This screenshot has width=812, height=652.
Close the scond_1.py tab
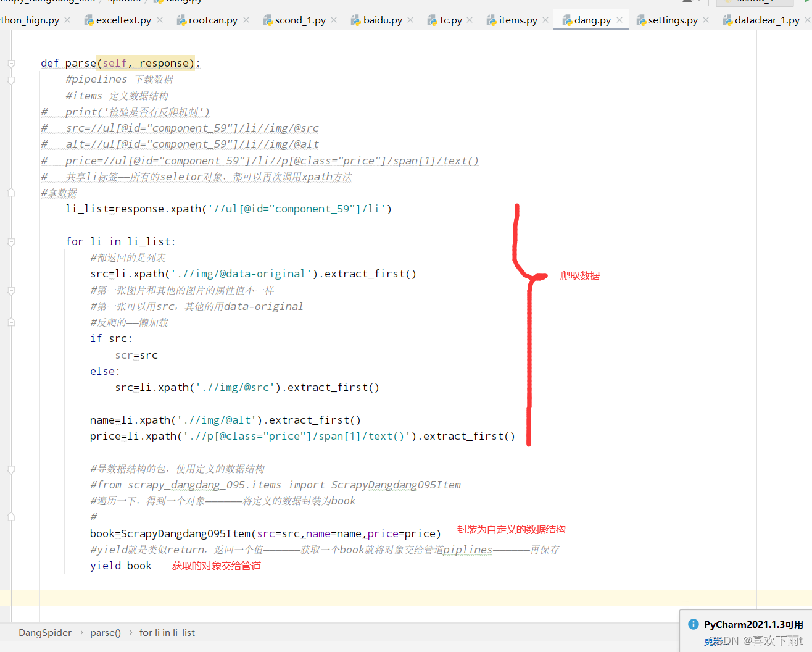pyautogui.click(x=334, y=20)
